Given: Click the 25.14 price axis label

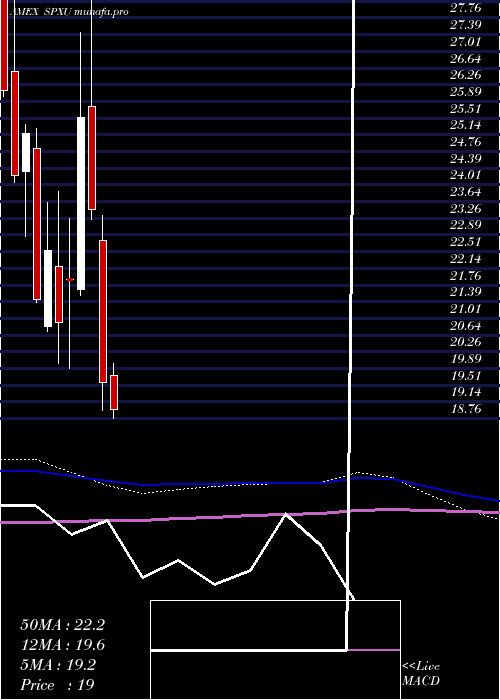Looking at the screenshot, I should (x=466, y=125).
